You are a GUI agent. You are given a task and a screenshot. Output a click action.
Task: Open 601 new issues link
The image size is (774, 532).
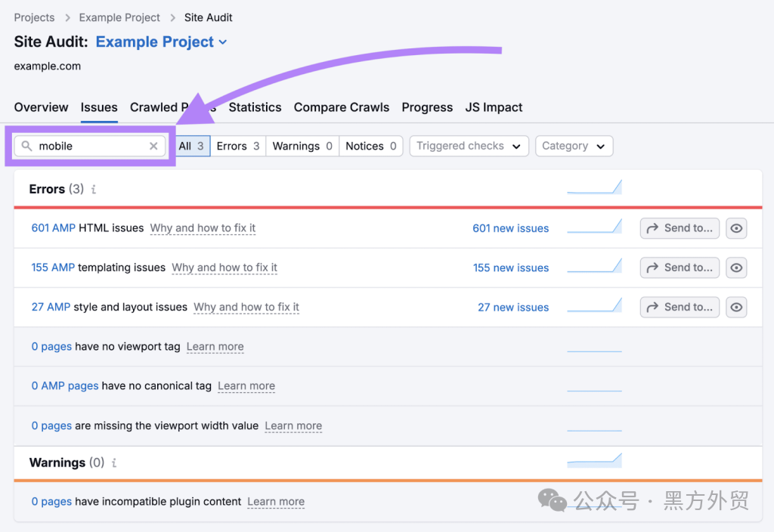pos(510,228)
